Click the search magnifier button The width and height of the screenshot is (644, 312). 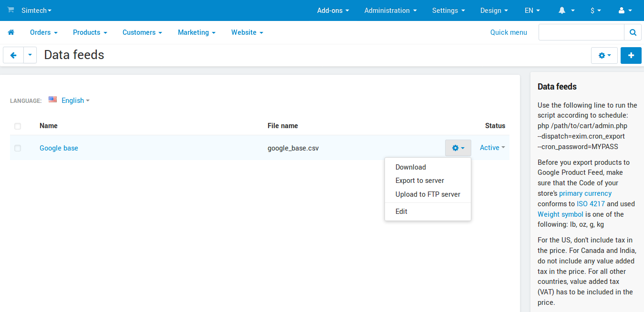[x=633, y=32]
